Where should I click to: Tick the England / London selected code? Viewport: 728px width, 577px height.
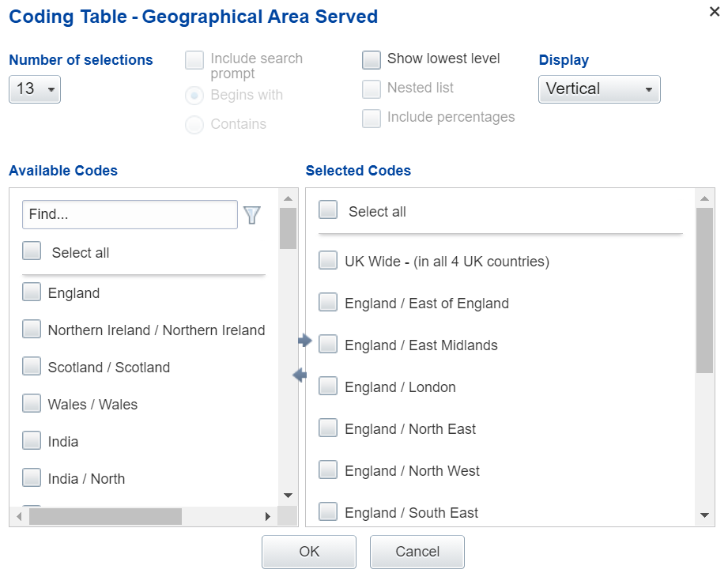(x=328, y=387)
